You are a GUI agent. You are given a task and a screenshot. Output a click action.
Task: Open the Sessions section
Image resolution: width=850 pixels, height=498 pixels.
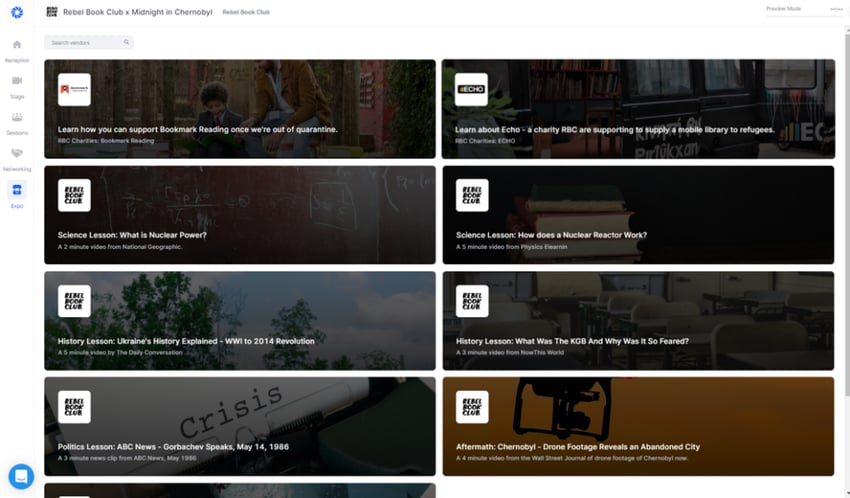pos(17,123)
